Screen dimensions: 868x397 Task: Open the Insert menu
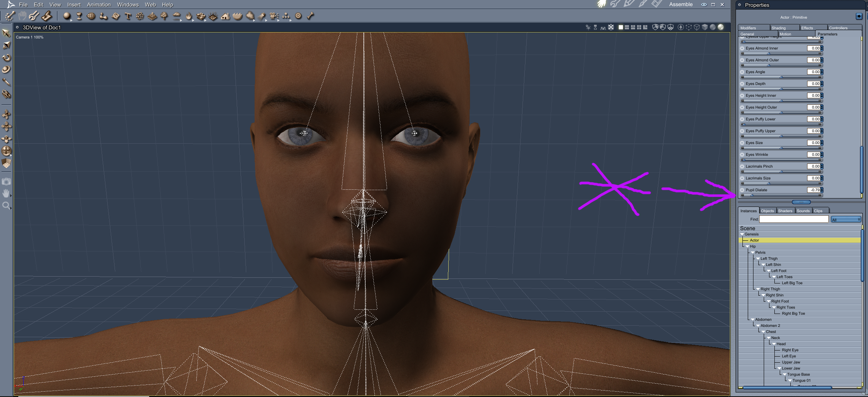(74, 5)
